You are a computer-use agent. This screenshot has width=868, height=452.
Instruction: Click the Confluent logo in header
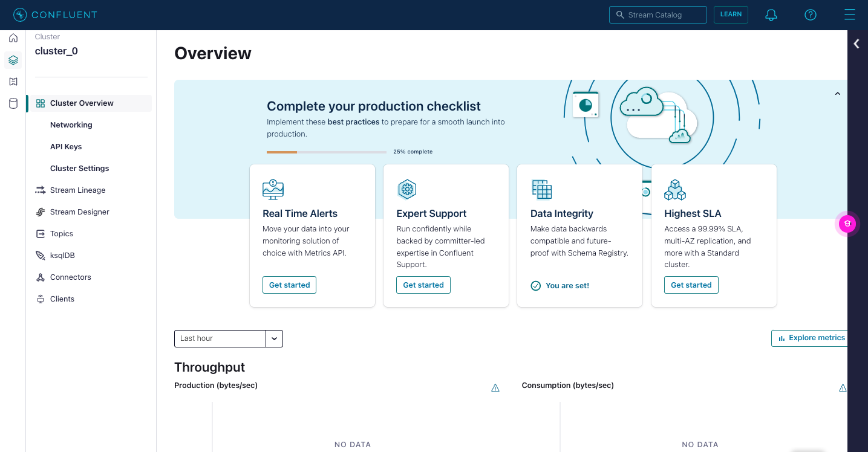55,15
